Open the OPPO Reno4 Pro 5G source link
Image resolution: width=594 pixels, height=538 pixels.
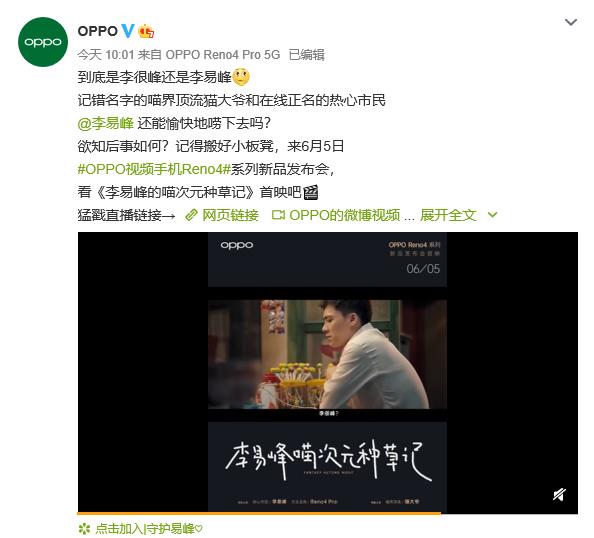tap(223, 55)
